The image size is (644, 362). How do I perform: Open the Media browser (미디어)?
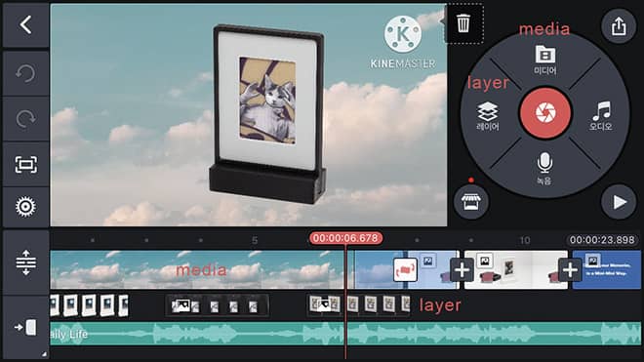point(545,60)
